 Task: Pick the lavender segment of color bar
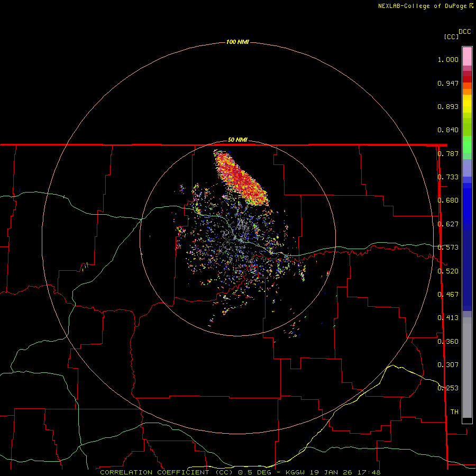tap(467, 168)
